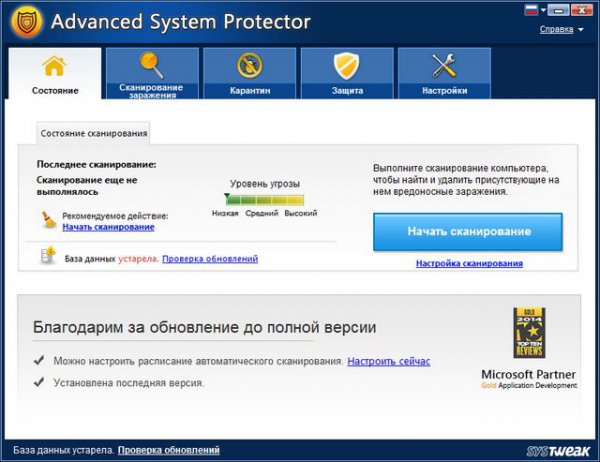Close the Advanced System Protector window
Screen dimensions: 600x462
582,10
